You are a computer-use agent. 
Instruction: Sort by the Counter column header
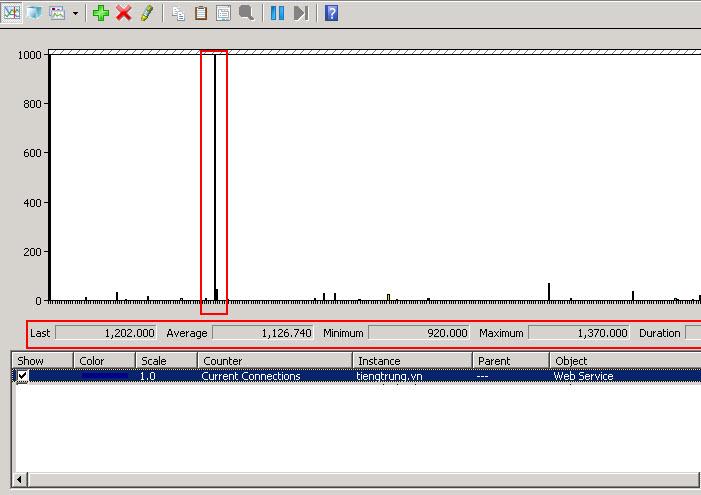click(275, 360)
